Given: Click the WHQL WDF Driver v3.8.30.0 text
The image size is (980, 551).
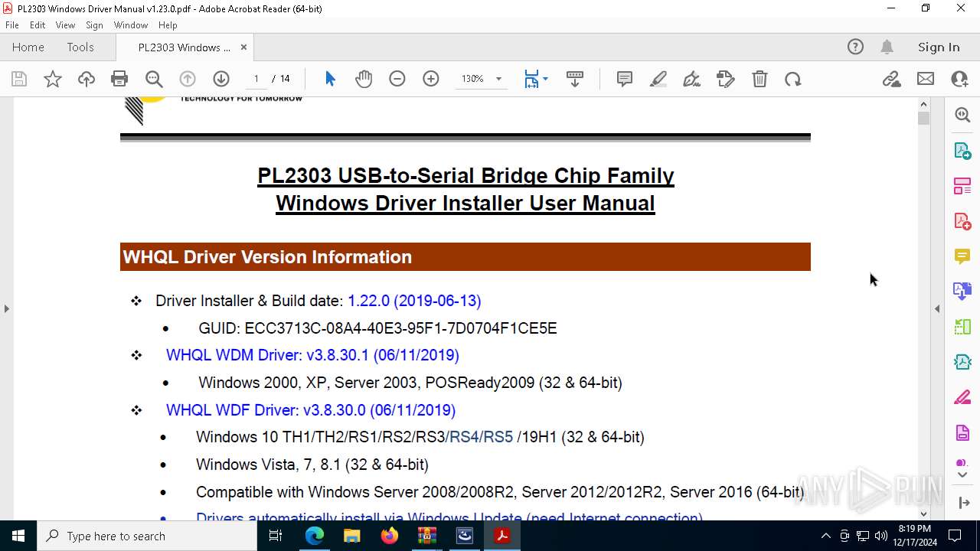Looking at the screenshot, I should pyautogui.click(x=311, y=410).
